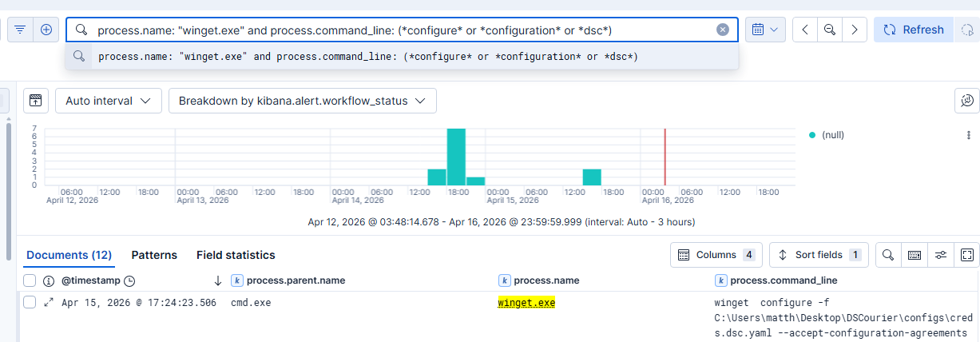This screenshot has height=342, width=980.
Task: Click the keyboard shortcuts icon
Action: [x=915, y=255]
